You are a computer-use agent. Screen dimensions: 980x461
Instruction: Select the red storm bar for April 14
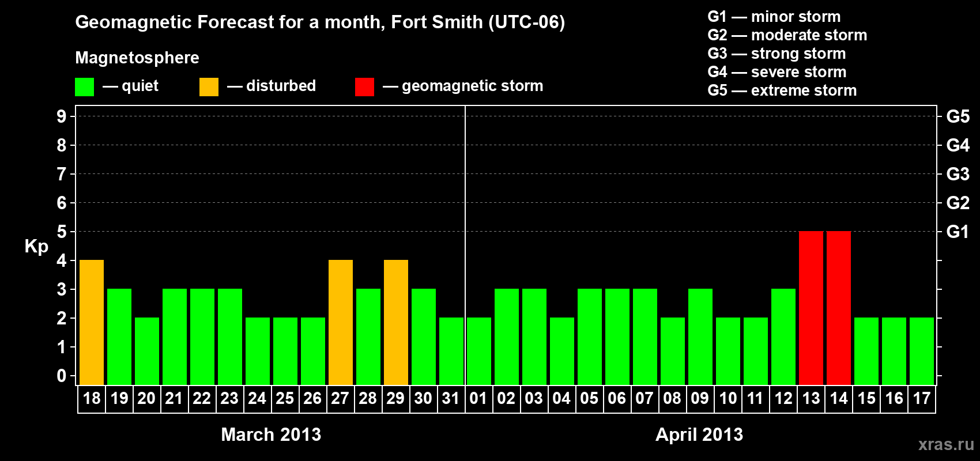(x=839, y=308)
